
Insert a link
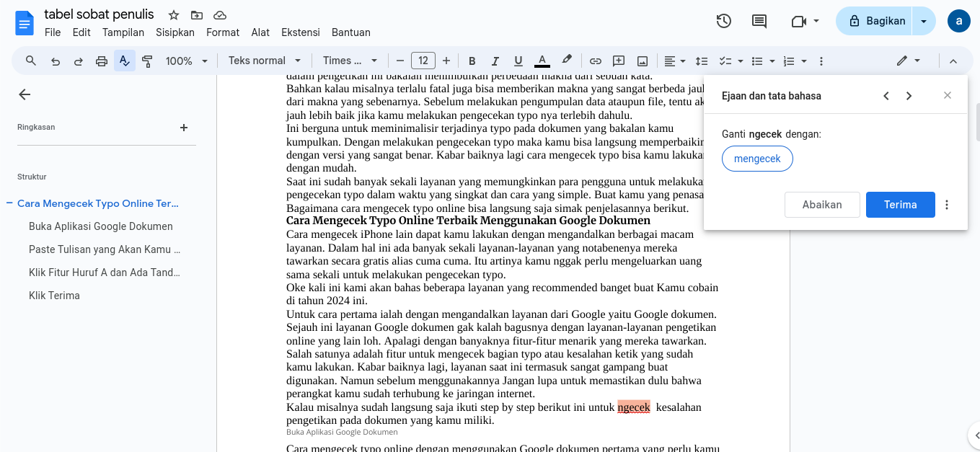coord(596,61)
